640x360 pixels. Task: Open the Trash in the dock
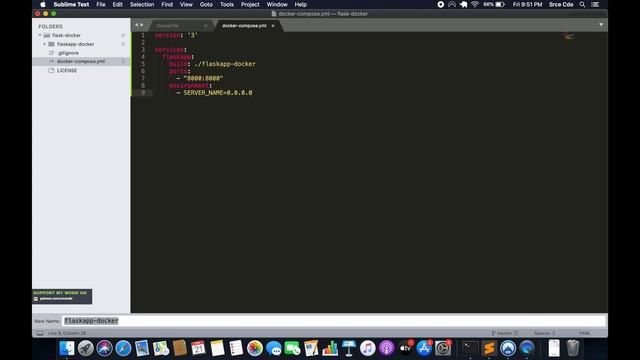pos(573,348)
